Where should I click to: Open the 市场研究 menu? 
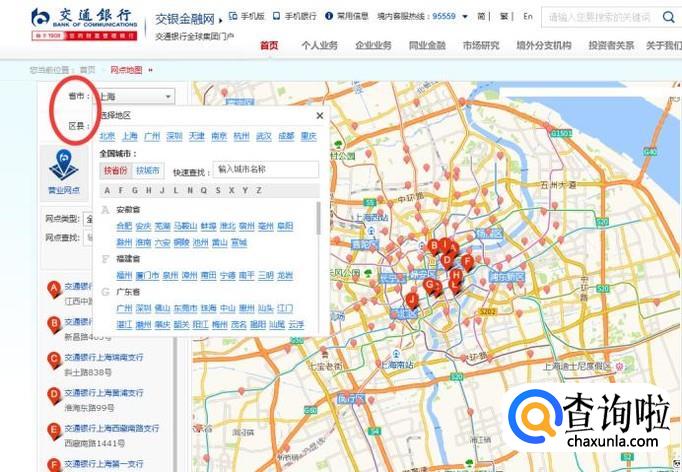pyautogui.click(x=481, y=45)
